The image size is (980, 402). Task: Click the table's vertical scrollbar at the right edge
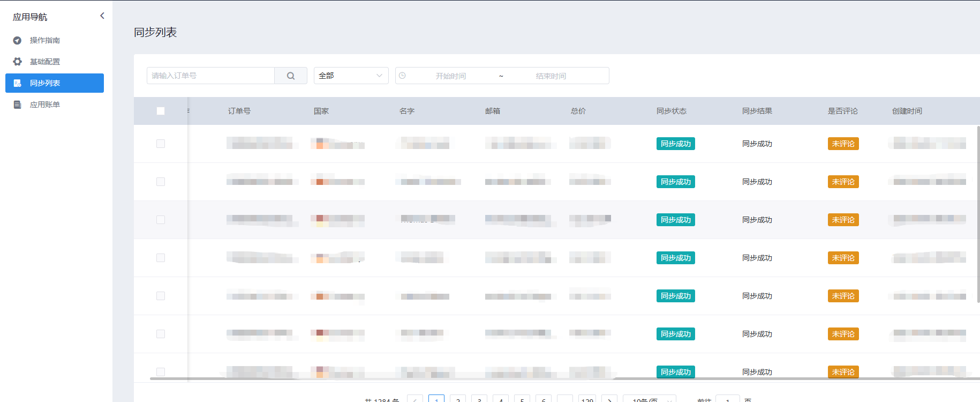(978, 214)
